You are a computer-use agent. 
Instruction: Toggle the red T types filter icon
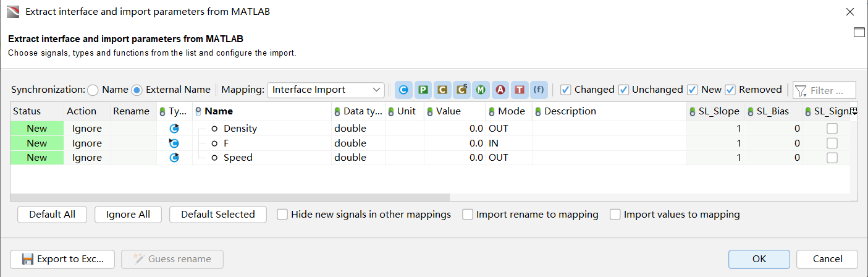pyautogui.click(x=519, y=90)
